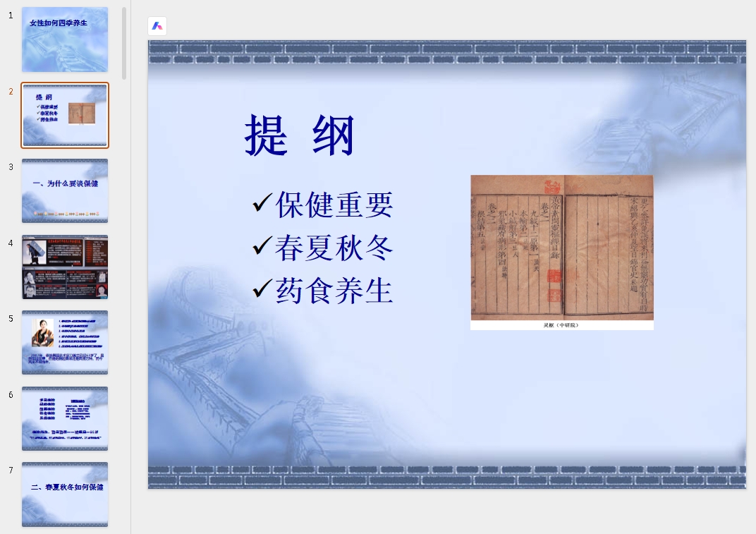Select slide 4 thumbnail with dark photo collage
The width and height of the screenshot is (756, 534).
click(65, 267)
